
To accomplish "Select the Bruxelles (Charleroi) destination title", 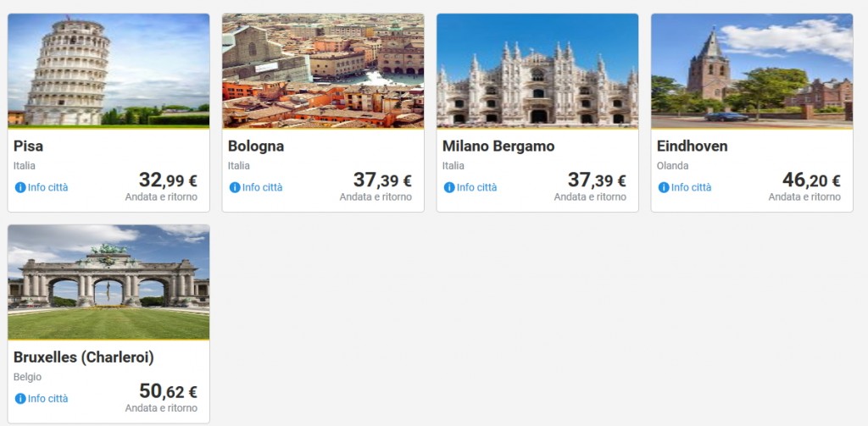I will pyautogui.click(x=84, y=357).
